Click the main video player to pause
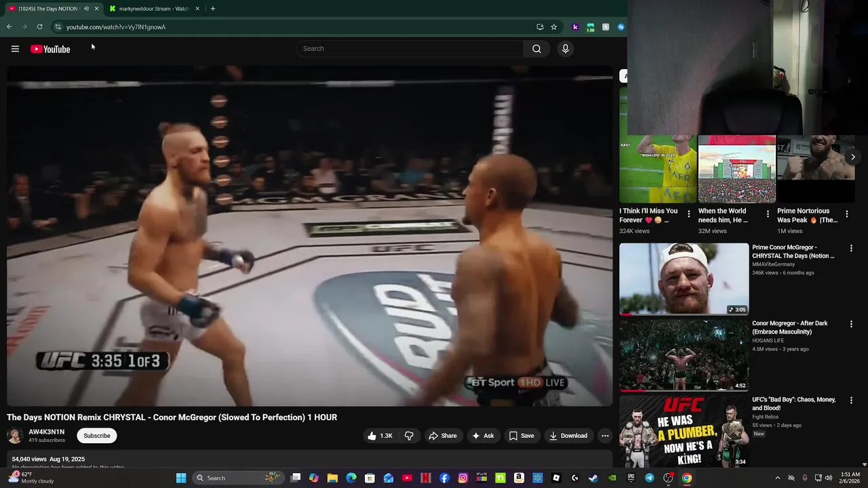 click(x=310, y=236)
